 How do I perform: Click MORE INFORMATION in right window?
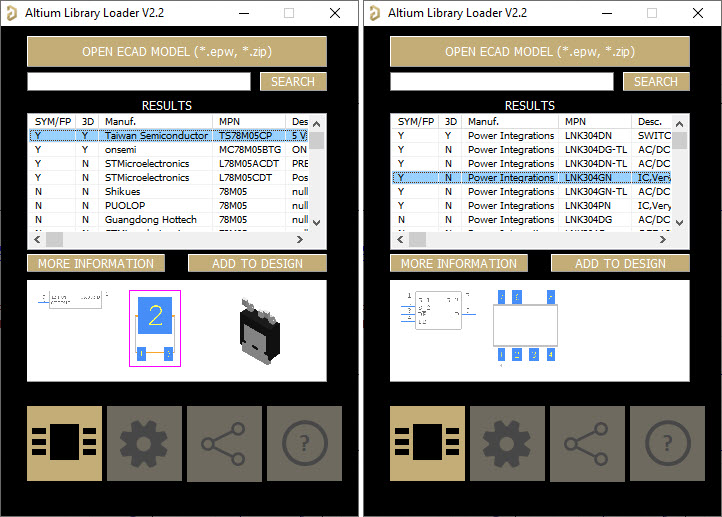pyautogui.click(x=459, y=263)
